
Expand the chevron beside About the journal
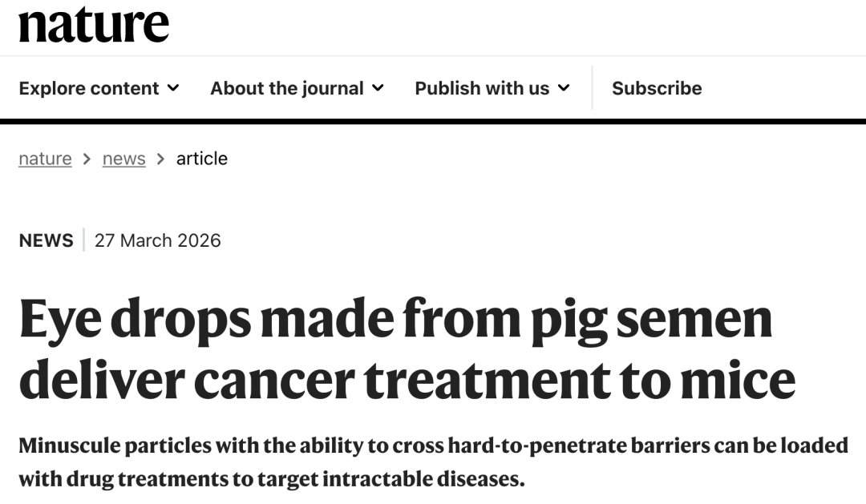coord(378,88)
